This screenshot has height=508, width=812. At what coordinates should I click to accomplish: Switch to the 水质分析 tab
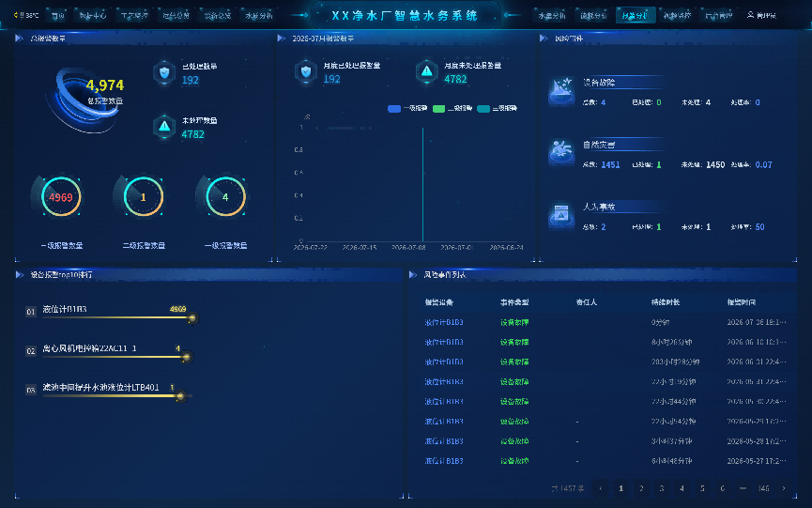259,16
